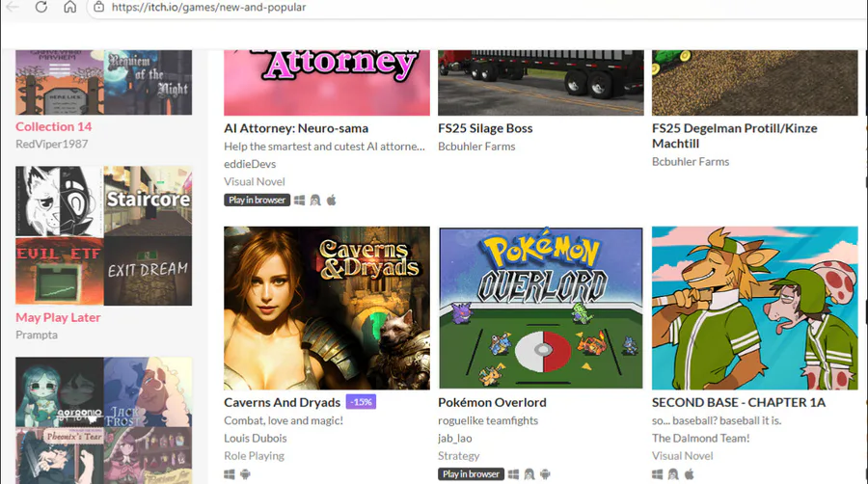Open the AI Attorney: Neuro-sama title link

pos(296,128)
